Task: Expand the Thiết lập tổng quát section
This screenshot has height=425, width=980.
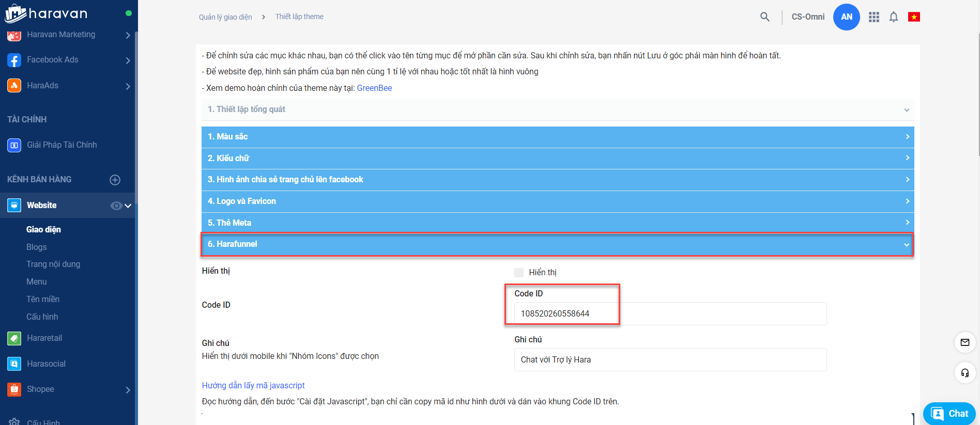Action: click(x=558, y=109)
